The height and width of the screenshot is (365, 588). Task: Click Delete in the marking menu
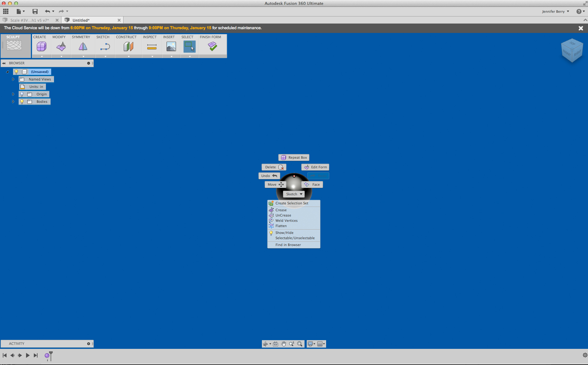(274, 167)
